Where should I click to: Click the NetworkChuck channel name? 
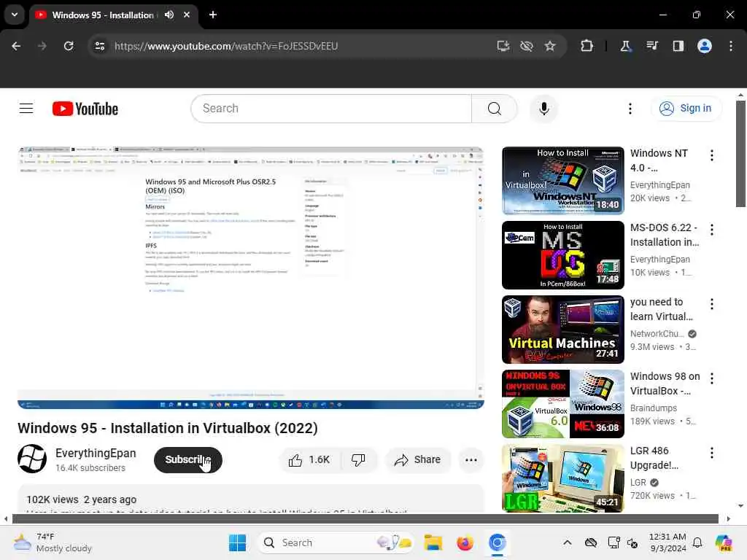point(657,334)
